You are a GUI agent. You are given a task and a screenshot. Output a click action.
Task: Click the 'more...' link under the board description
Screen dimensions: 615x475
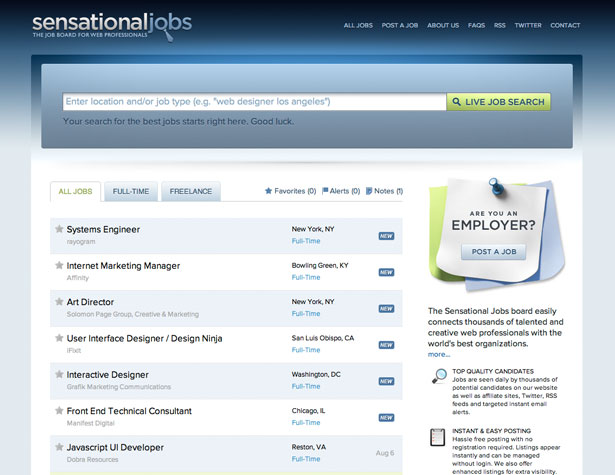point(439,355)
